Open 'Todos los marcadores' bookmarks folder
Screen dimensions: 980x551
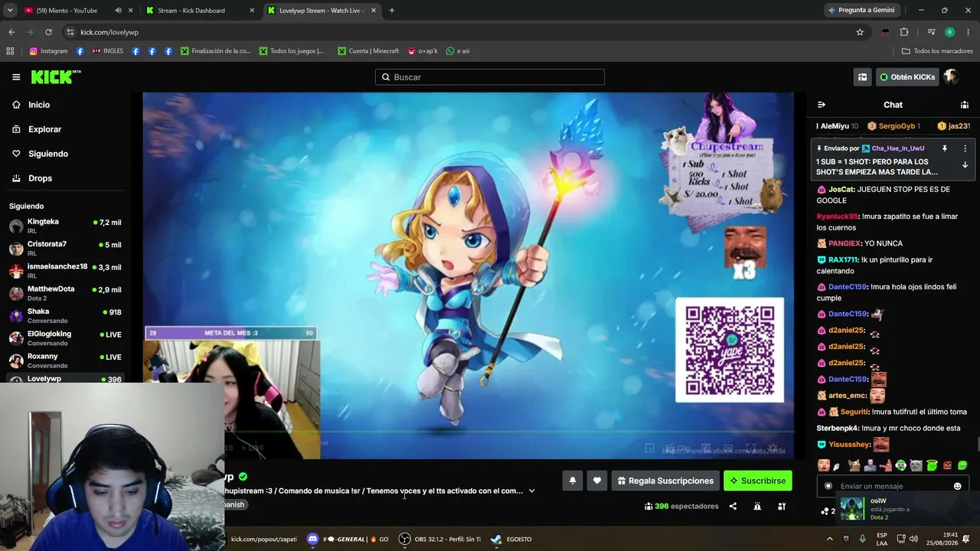click(937, 51)
